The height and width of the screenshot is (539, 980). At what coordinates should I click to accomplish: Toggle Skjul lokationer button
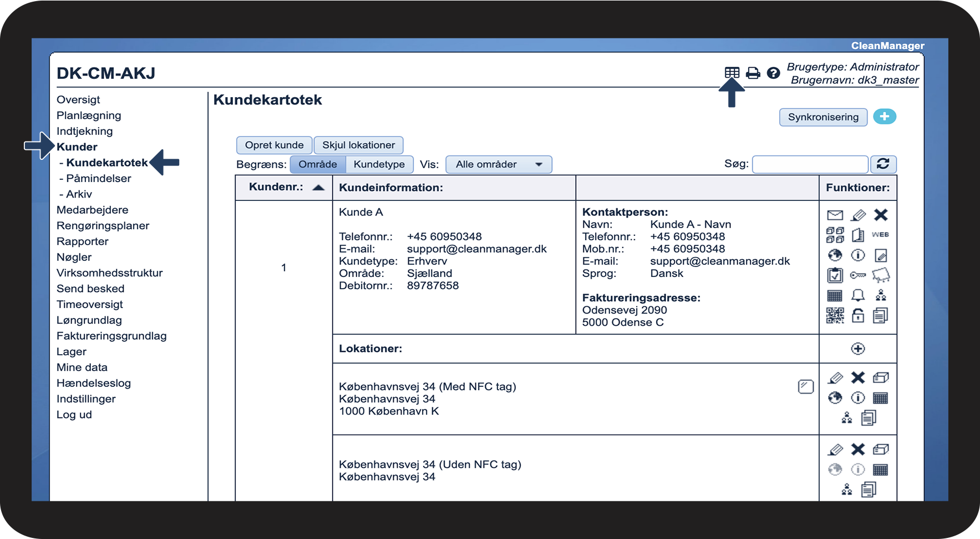358,145
